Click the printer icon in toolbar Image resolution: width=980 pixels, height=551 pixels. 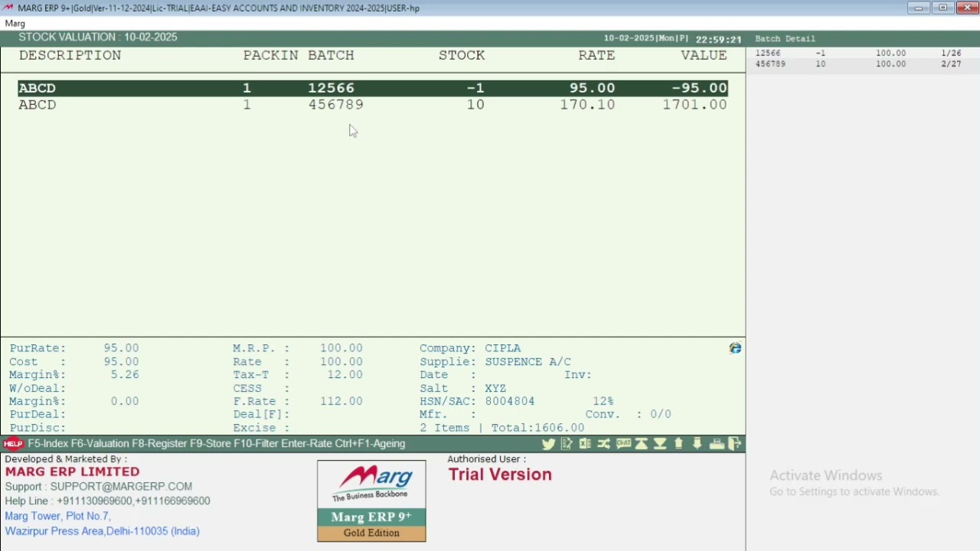717,444
